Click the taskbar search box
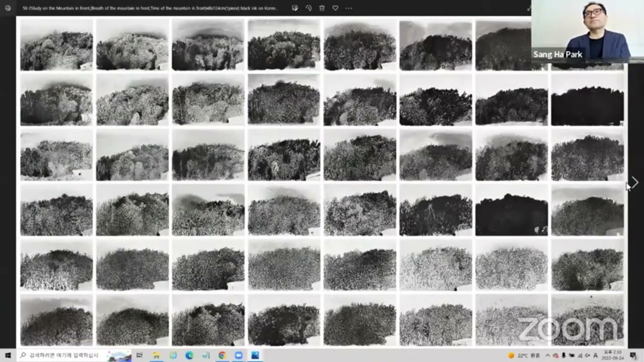 coord(74,355)
